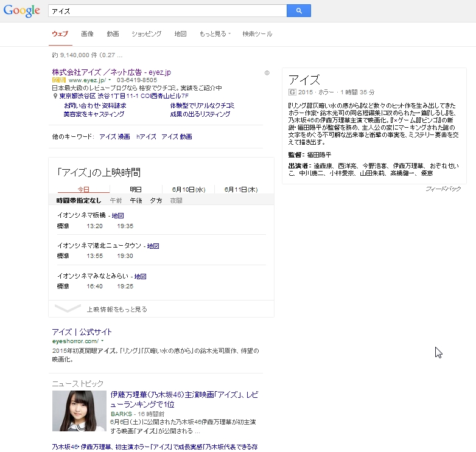
Task: Click the G rating icon in movie panel
Action: [x=292, y=92]
